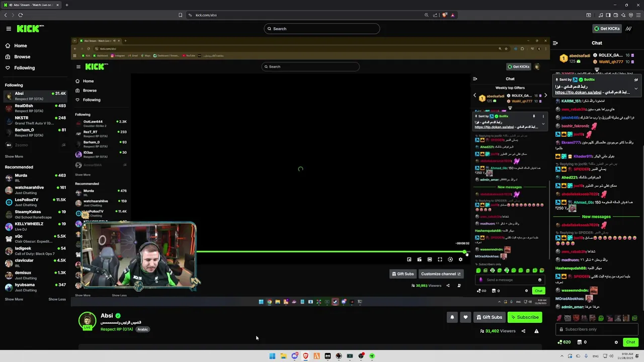The height and width of the screenshot is (362, 644).
Task: Expand the top gifters leaderboard handle
Action: (x=597, y=70)
